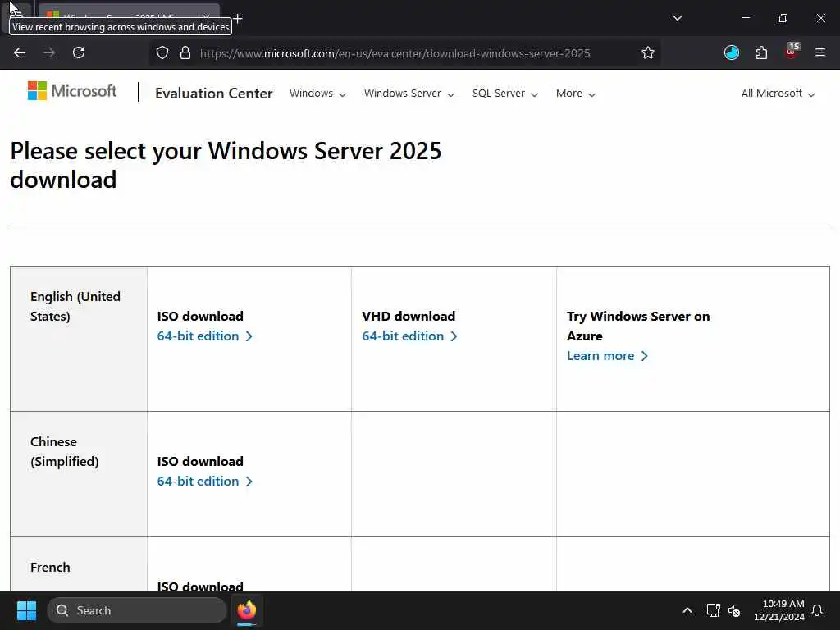Expand the More navigation menu

(x=575, y=94)
